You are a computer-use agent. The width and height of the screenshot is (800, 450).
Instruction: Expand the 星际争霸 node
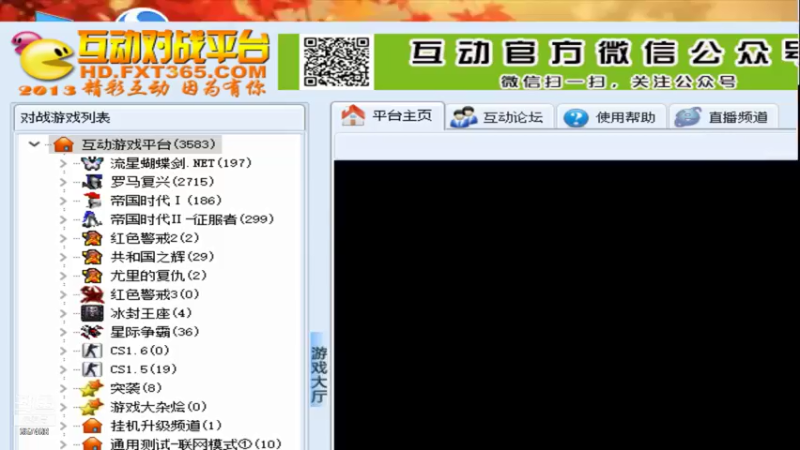click(63, 332)
